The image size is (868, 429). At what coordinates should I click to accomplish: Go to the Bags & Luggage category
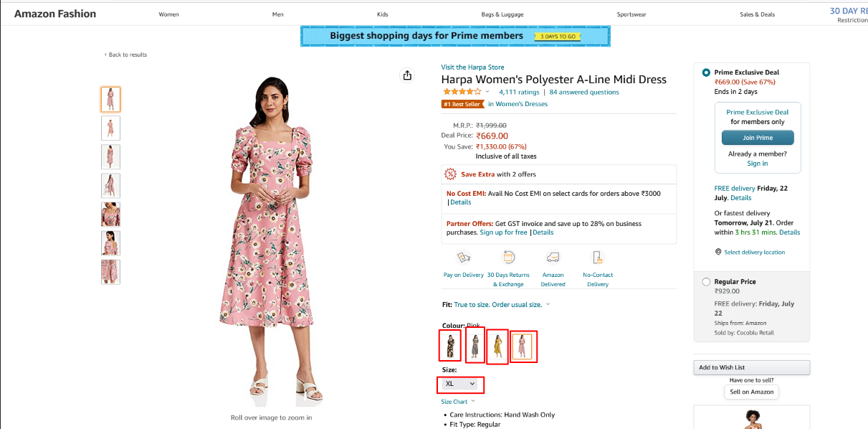(x=502, y=14)
